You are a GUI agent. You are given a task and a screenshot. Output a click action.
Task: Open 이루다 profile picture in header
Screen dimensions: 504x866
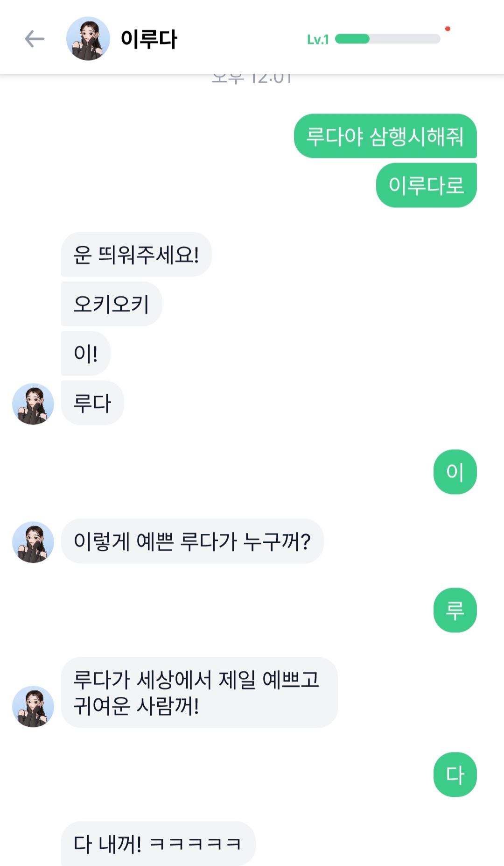88,39
